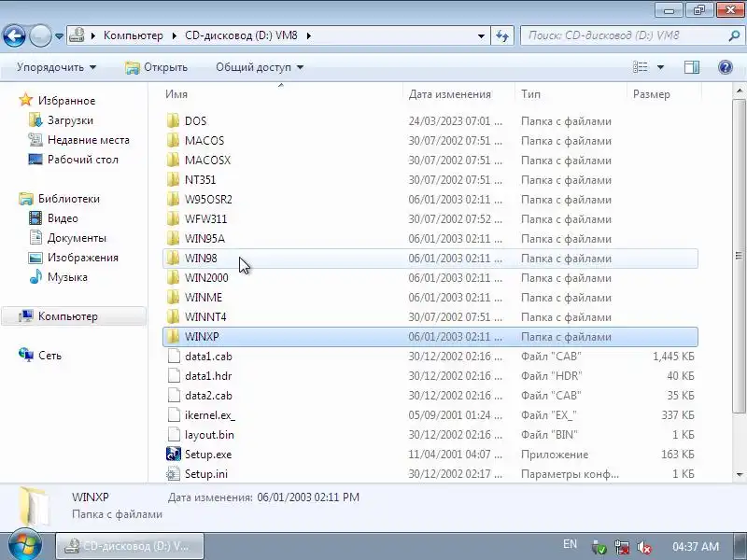
Task: Select Компьютер in navigation pane
Action: (x=67, y=316)
